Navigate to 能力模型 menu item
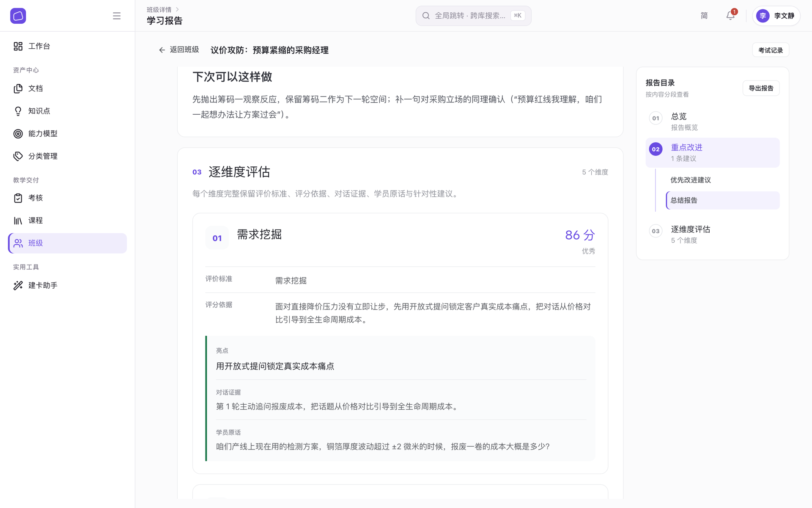 tap(68, 134)
